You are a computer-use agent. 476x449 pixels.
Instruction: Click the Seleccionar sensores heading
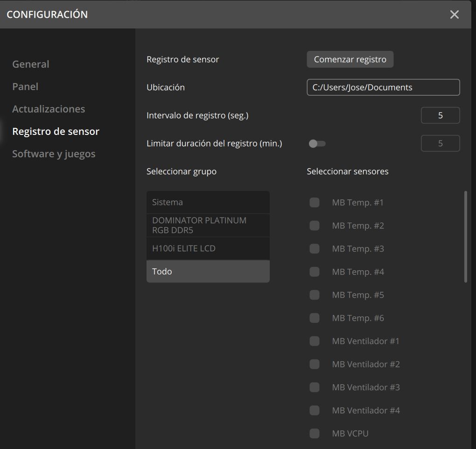[x=348, y=171]
